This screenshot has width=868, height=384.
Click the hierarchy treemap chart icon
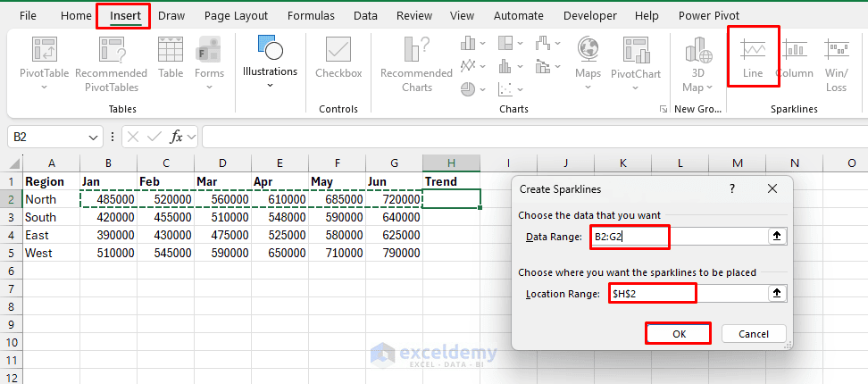(505, 43)
